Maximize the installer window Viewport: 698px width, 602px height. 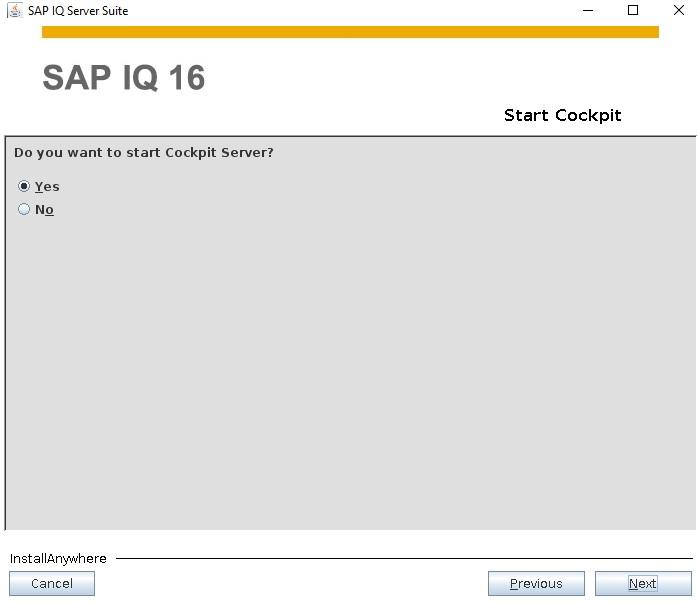(633, 10)
